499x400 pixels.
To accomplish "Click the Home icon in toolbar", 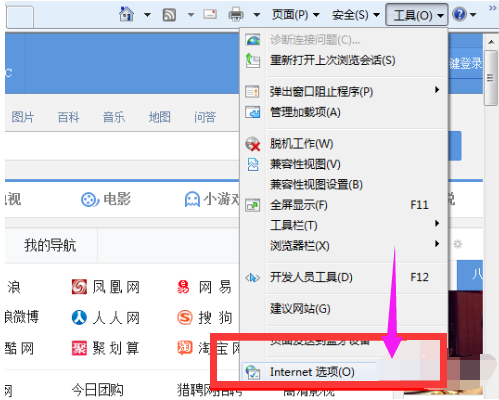I will (x=126, y=14).
